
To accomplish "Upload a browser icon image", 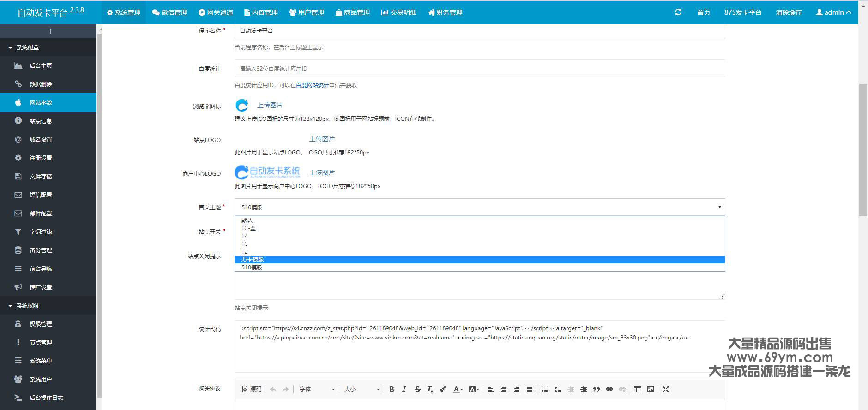I will [270, 105].
